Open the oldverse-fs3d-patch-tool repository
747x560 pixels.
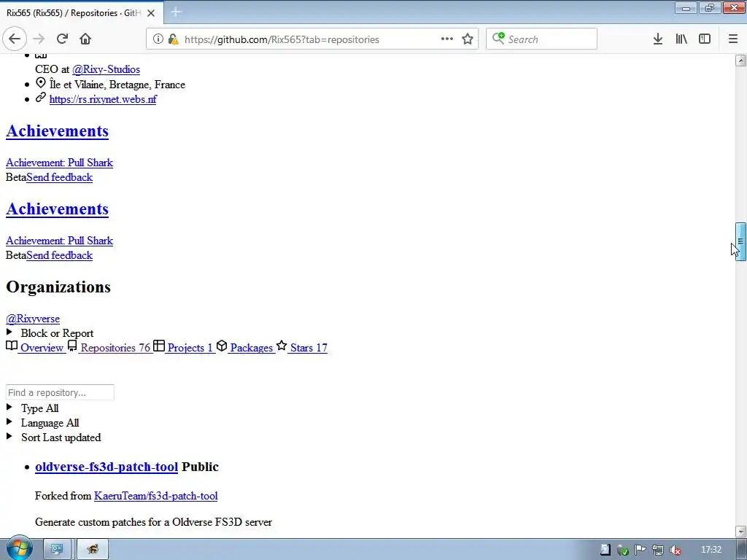[107, 467]
